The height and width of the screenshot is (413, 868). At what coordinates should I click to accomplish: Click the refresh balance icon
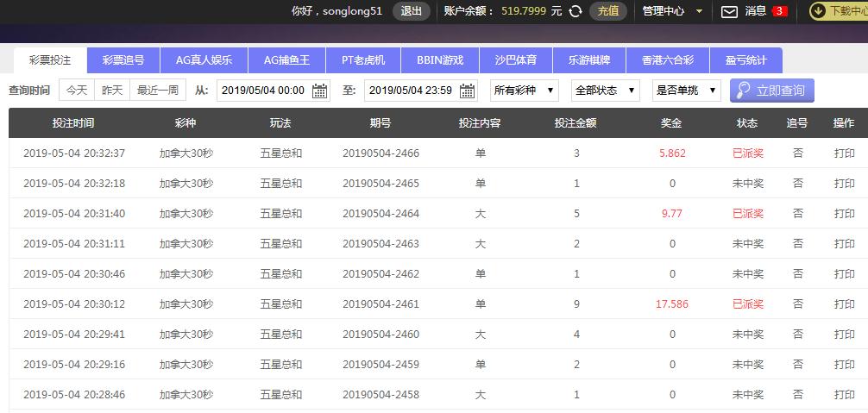(x=576, y=11)
